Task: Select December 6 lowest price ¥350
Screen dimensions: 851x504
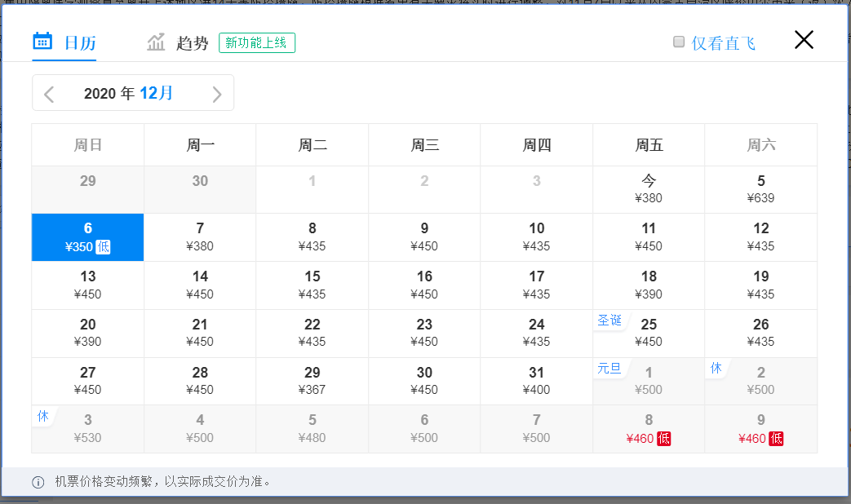Action: coord(88,237)
